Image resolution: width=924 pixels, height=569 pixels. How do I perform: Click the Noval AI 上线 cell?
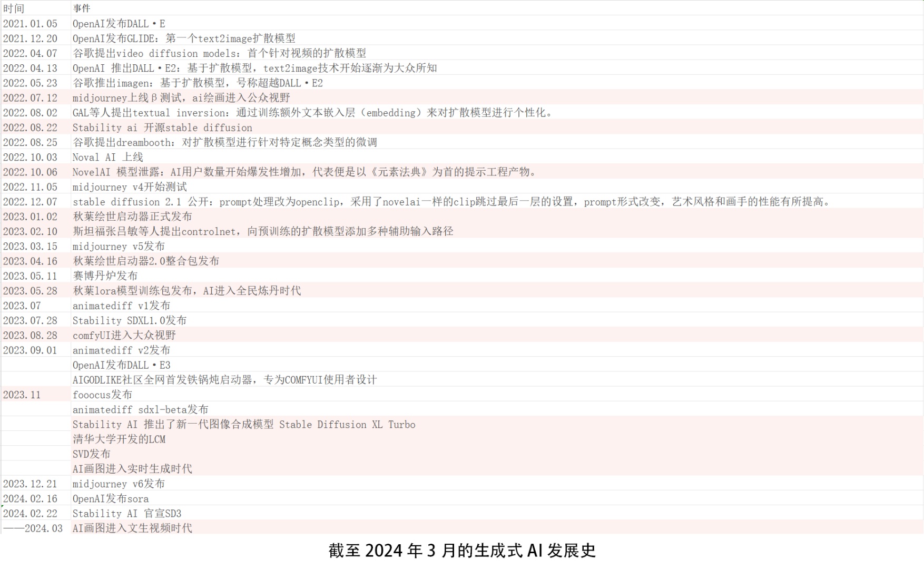(497, 156)
